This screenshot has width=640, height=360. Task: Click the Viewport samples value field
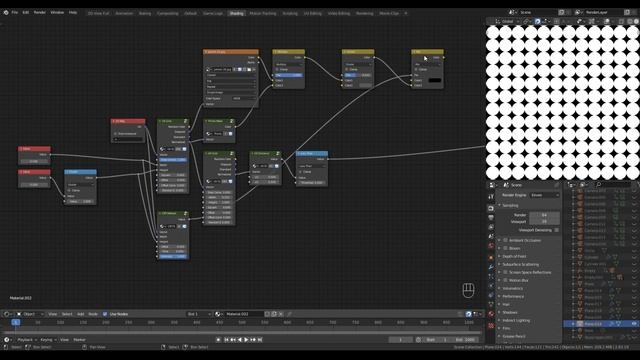pos(544,222)
